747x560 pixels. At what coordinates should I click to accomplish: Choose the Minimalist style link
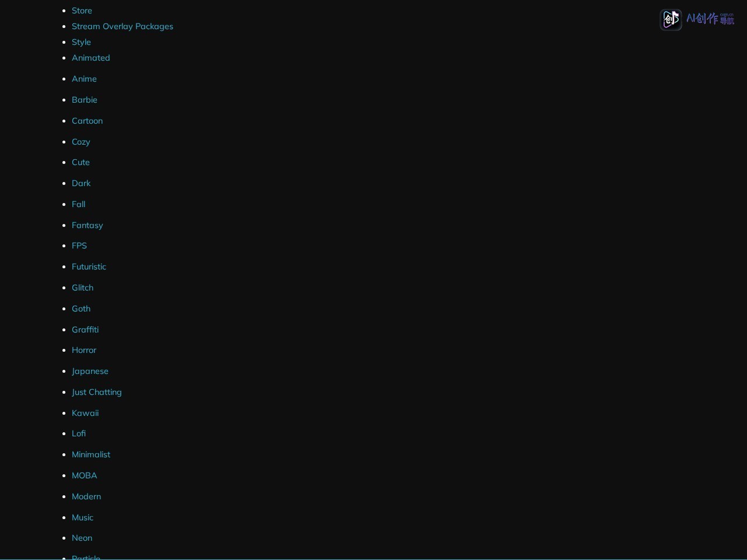click(x=91, y=454)
